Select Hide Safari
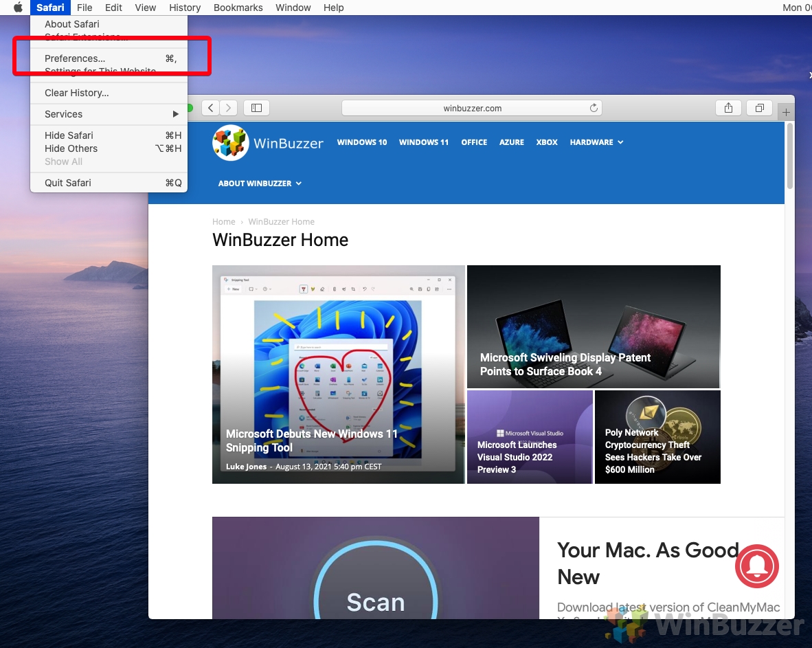Viewport: 812px width, 648px height. tap(109, 135)
